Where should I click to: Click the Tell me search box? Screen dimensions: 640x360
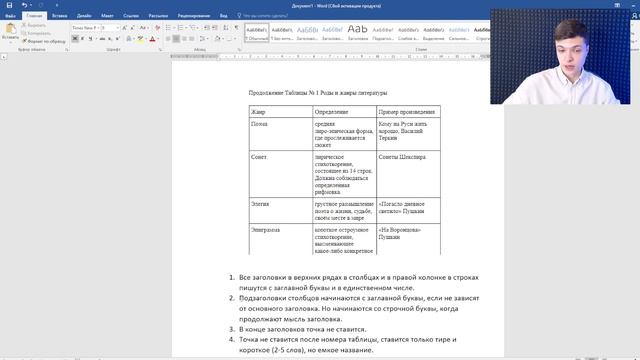coord(263,16)
